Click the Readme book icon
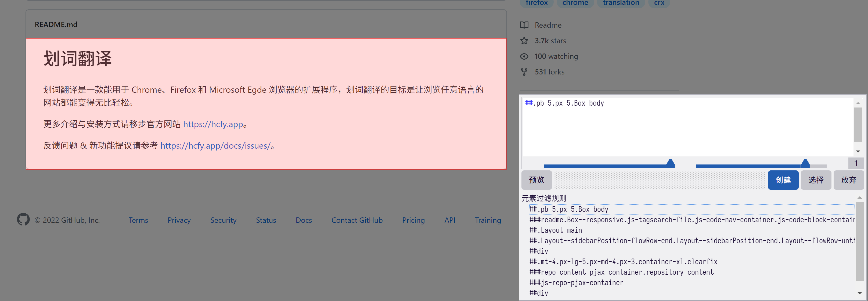The height and width of the screenshot is (301, 868). pyautogui.click(x=524, y=25)
